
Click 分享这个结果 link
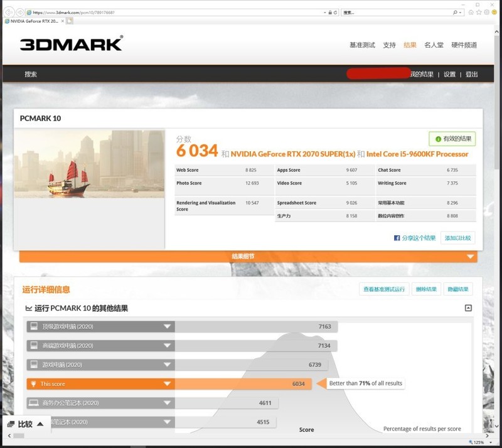click(419, 238)
